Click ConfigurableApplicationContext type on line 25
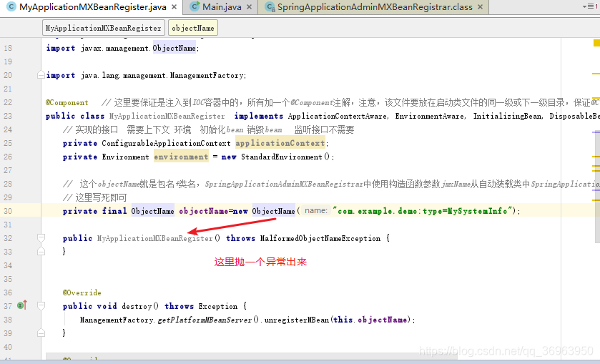This screenshot has height=364, width=600. (x=166, y=143)
